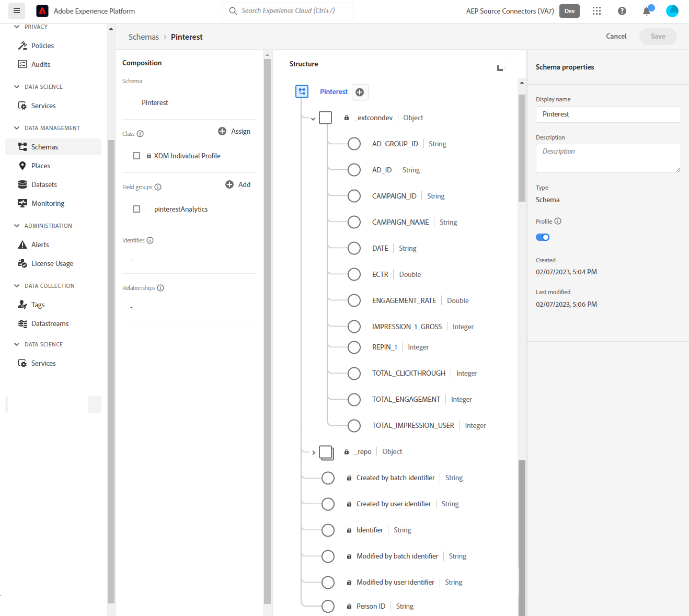Click the Dev sandbox badge
689x616 pixels.
click(x=569, y=11)
